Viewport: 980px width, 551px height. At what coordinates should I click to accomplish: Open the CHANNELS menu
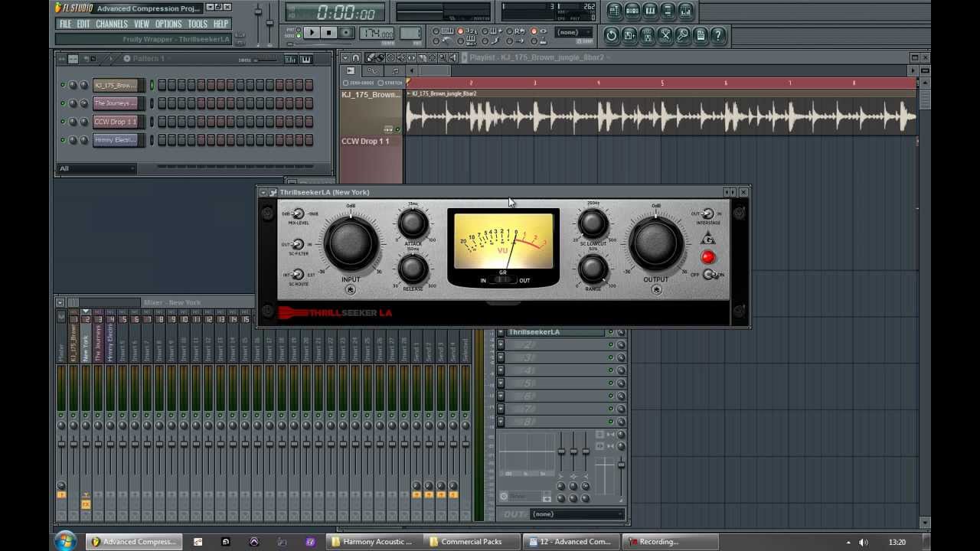pyautogui.click(x=112, y=24)
